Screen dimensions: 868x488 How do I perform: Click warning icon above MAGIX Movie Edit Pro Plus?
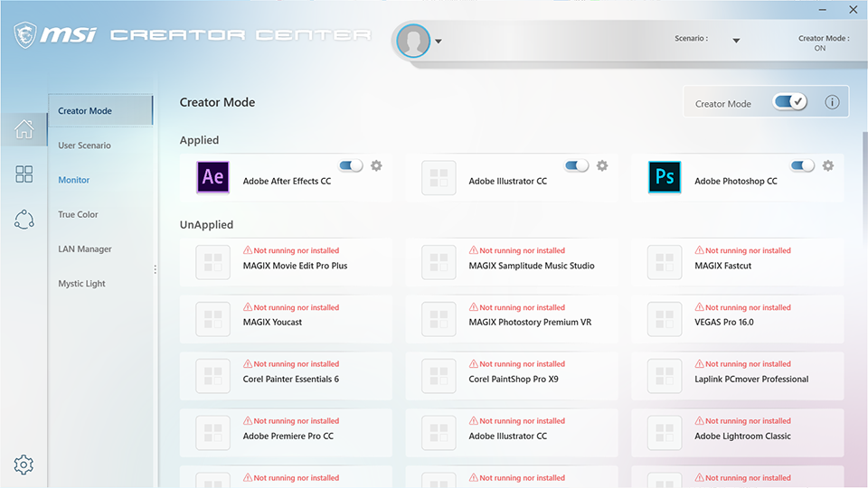pos(248,250)
